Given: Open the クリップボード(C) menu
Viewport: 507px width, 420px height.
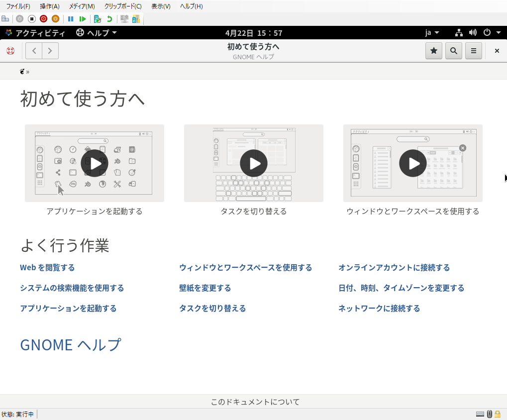Looking at the screenshot, I should 123,6.
